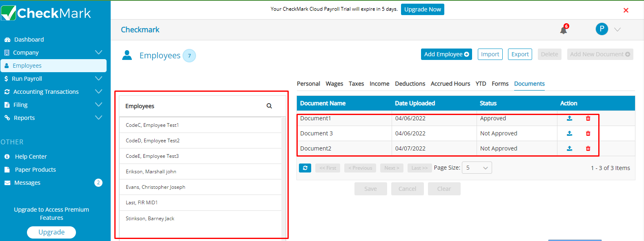Close the trial expiration banner
Screen dimensions: 644x241
coord(626,10)
